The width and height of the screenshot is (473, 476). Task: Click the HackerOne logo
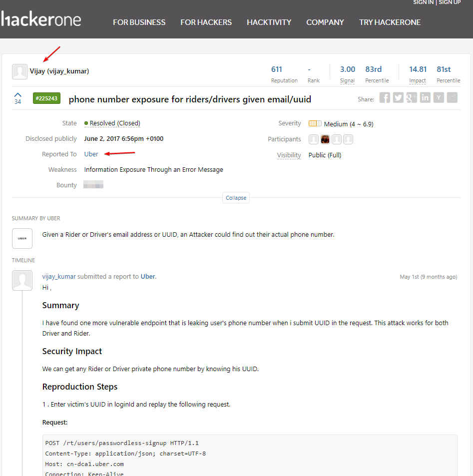41,19
